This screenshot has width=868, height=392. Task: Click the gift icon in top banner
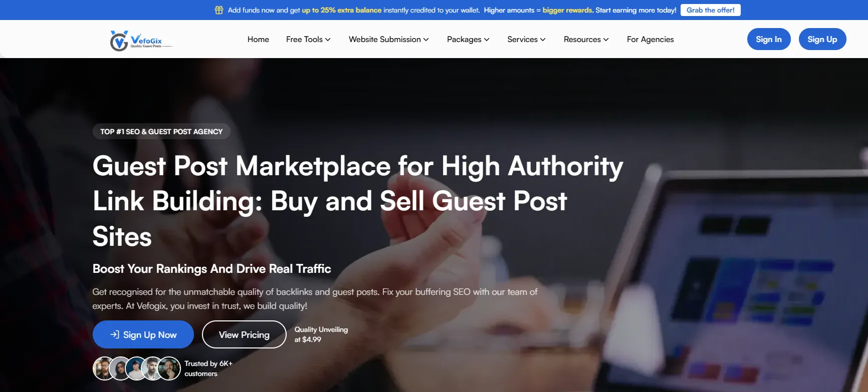[219, 10]
